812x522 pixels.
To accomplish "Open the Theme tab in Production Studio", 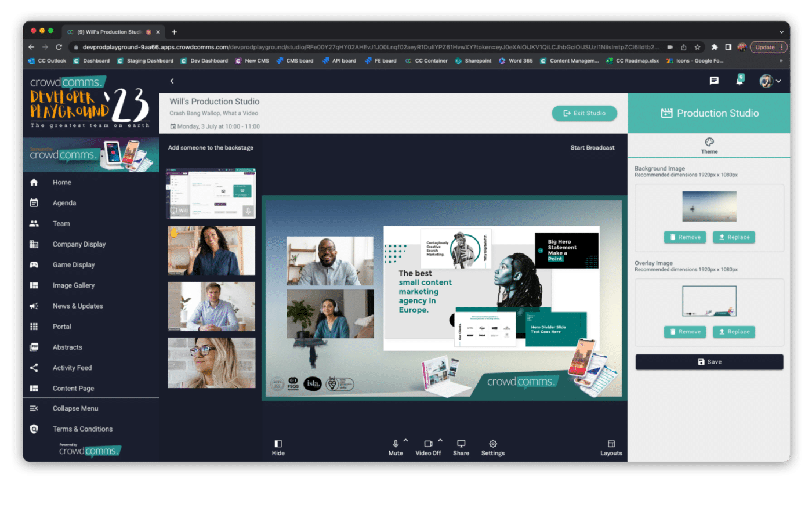I will click(709, 146).
